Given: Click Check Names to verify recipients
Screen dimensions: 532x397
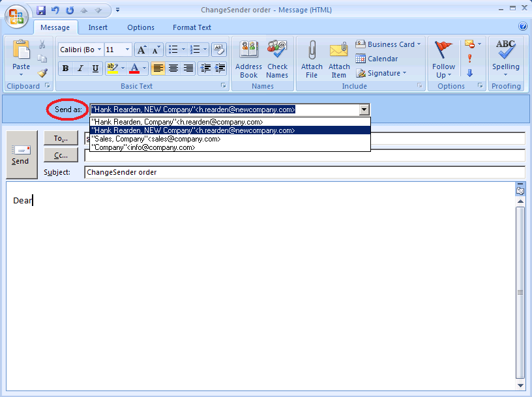Looking at the screenshot, I should [277, 59].
